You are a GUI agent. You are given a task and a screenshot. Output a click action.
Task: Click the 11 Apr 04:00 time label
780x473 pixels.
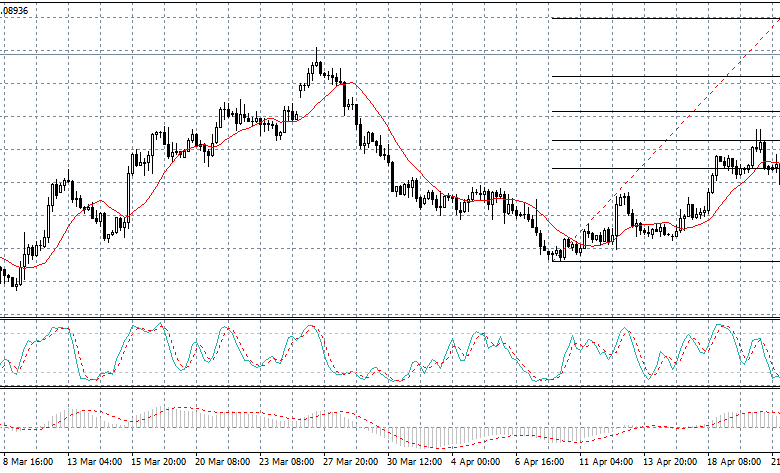(607, 462)
